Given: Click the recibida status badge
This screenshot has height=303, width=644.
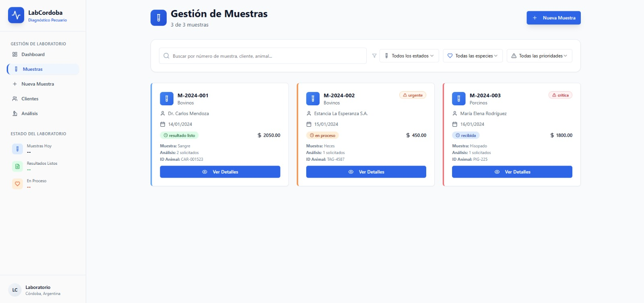Looking at the screenshot, I should tap(466, 135).
